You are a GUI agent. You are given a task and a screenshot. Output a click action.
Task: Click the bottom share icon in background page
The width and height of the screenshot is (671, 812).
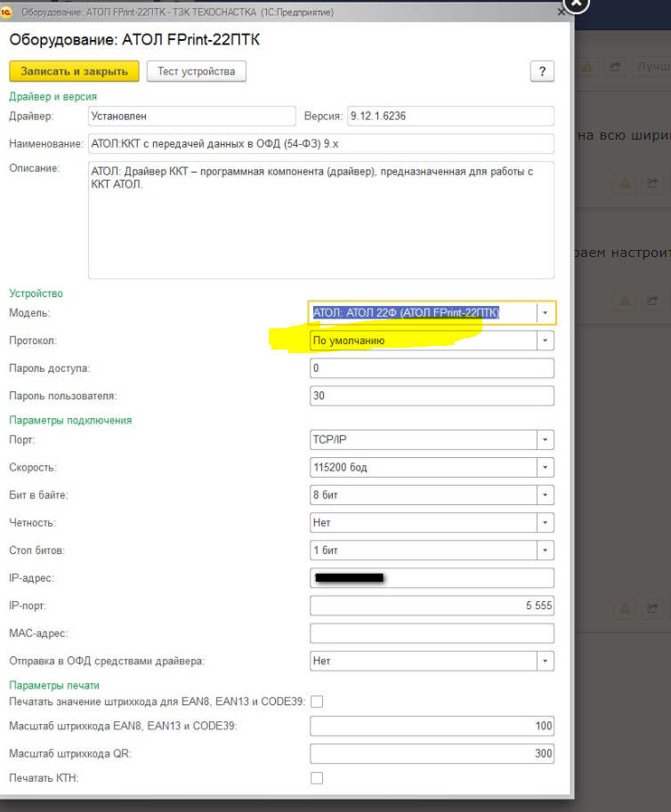[x=652, y=608]
